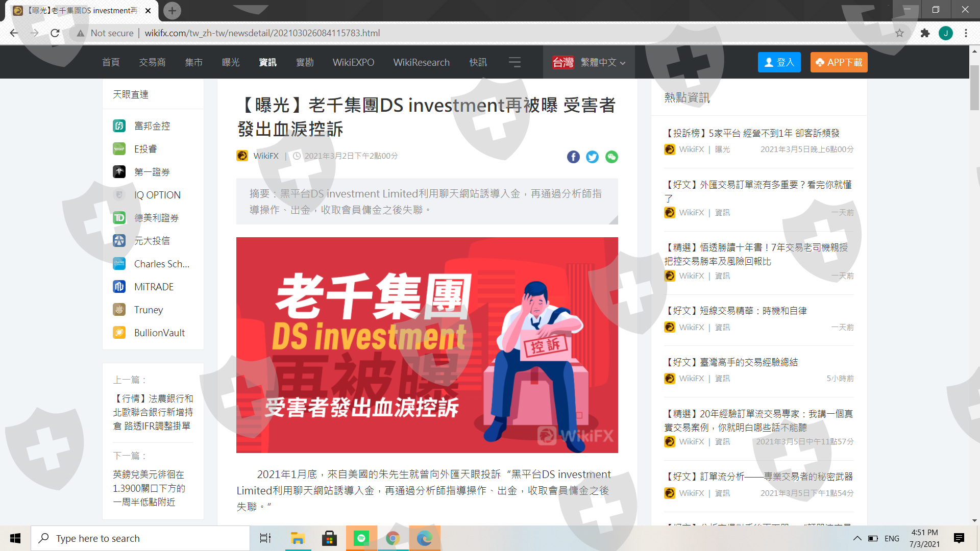980x551 pixels.
Task: Open Chrome three-dot menu
Action: pyautogui.click(x=966, y=33)
